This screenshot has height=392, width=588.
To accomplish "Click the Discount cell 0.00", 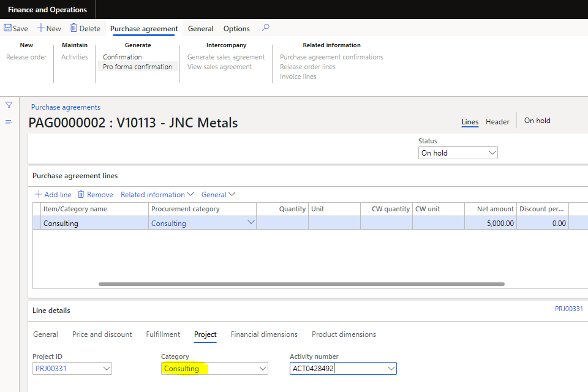I will pos(543,223).
